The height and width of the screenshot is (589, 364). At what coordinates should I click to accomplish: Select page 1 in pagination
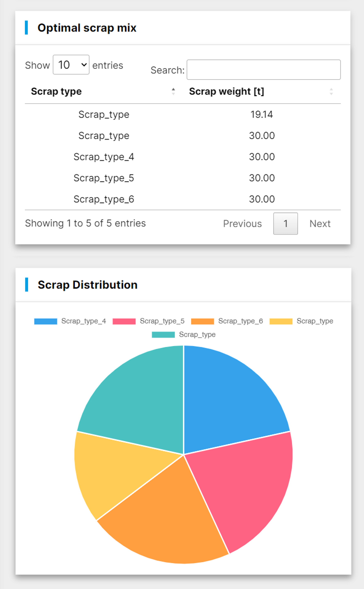285,224
